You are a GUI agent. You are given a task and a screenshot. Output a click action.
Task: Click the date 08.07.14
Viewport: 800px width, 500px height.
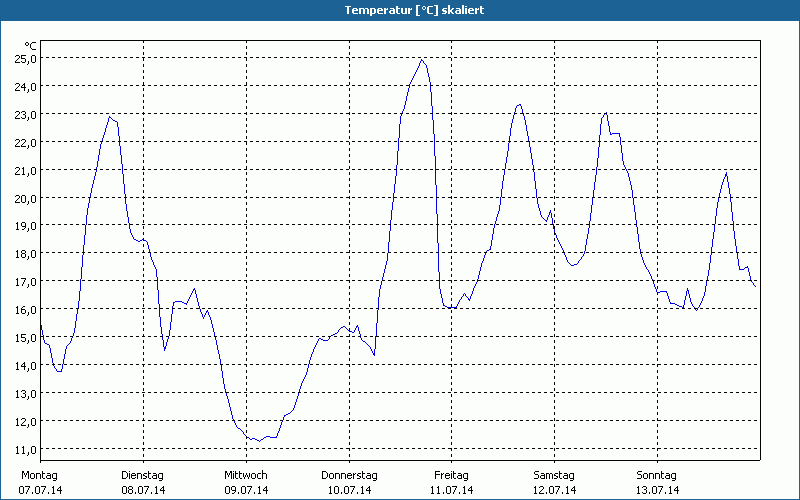tap(143, 490)
